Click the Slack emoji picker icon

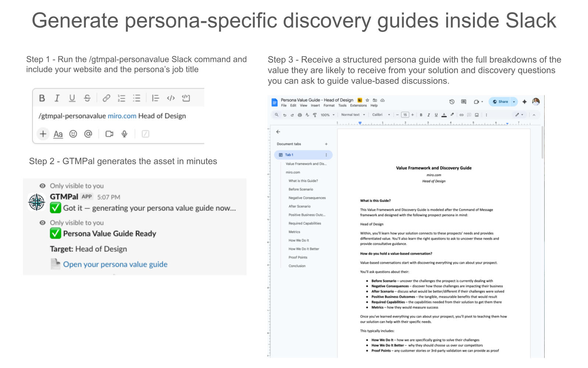73,134
